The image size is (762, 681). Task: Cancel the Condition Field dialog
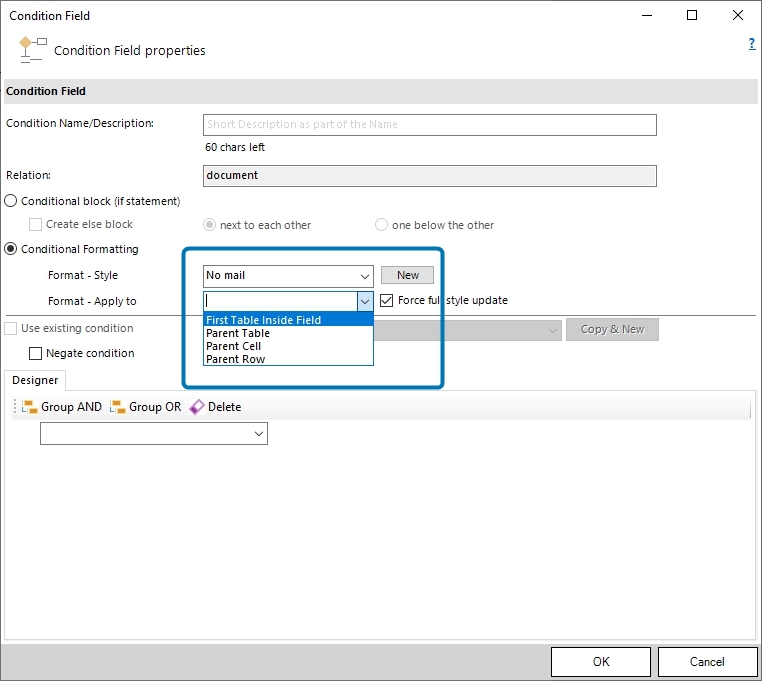tap(707, 662)
